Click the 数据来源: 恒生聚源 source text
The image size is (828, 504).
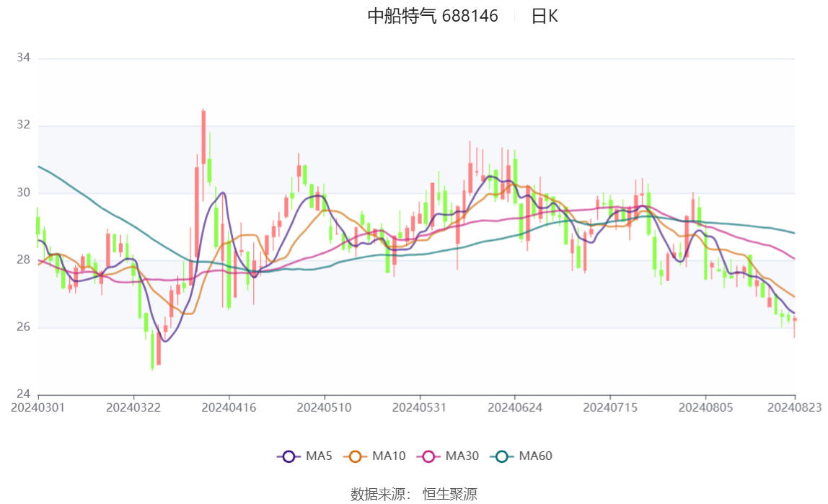click(x=414, y=495)
